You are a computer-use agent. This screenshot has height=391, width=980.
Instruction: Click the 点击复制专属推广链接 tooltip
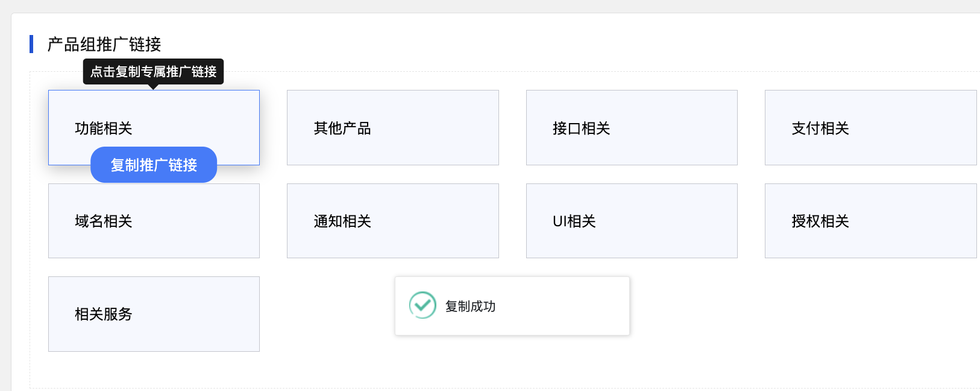(x=153, y=71)
